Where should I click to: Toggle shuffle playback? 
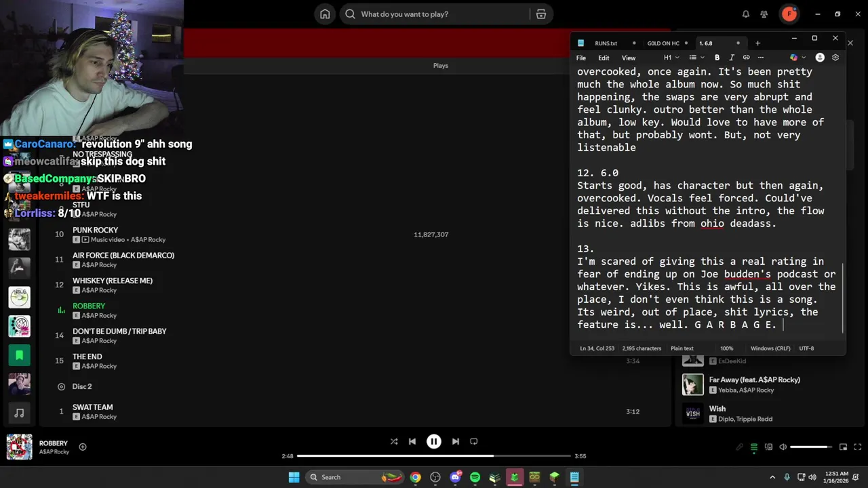394,441
